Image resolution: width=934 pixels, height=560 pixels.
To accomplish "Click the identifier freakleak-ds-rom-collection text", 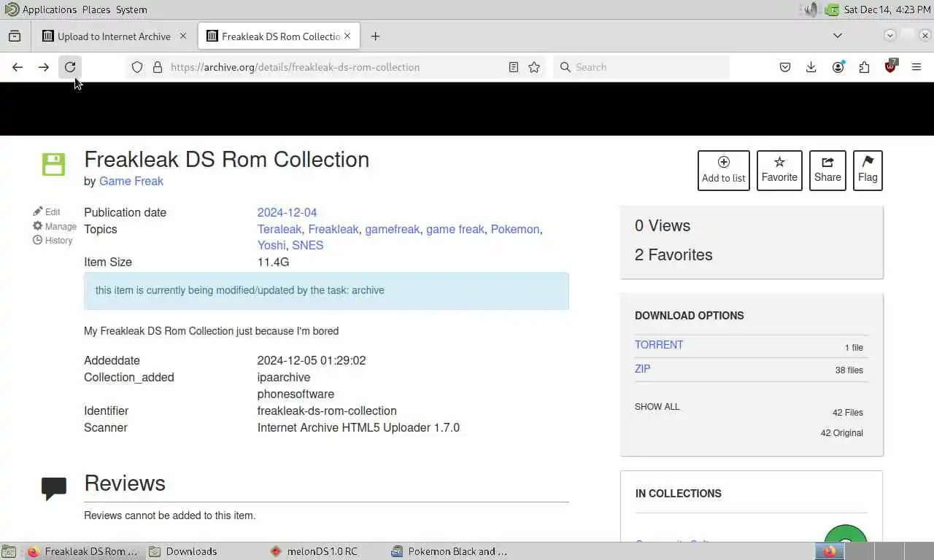I will [327, 411].
